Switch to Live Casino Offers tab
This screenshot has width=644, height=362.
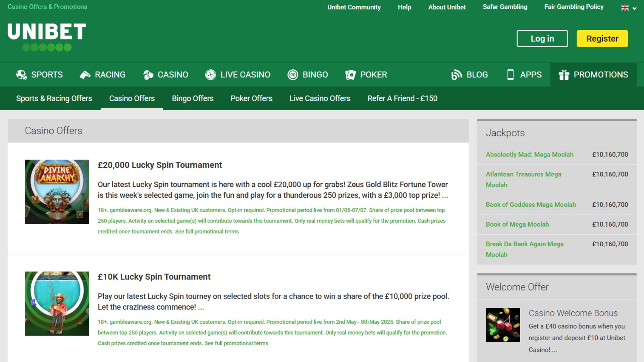tap(320, 98)
